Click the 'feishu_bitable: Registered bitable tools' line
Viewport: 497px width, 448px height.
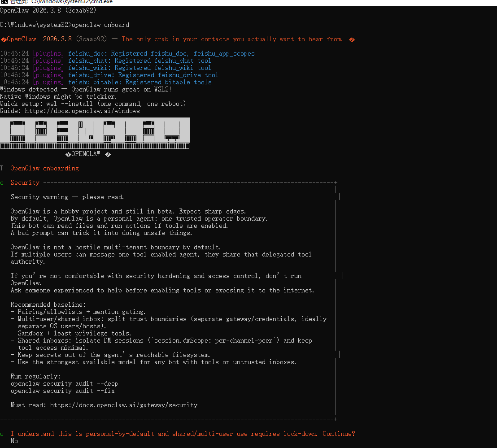click(140, 82)
